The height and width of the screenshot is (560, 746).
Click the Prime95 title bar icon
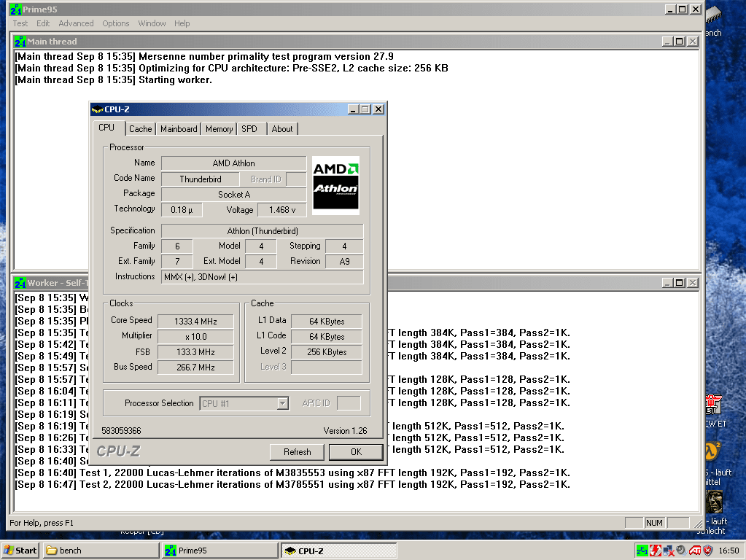click(x=16, y=9)
